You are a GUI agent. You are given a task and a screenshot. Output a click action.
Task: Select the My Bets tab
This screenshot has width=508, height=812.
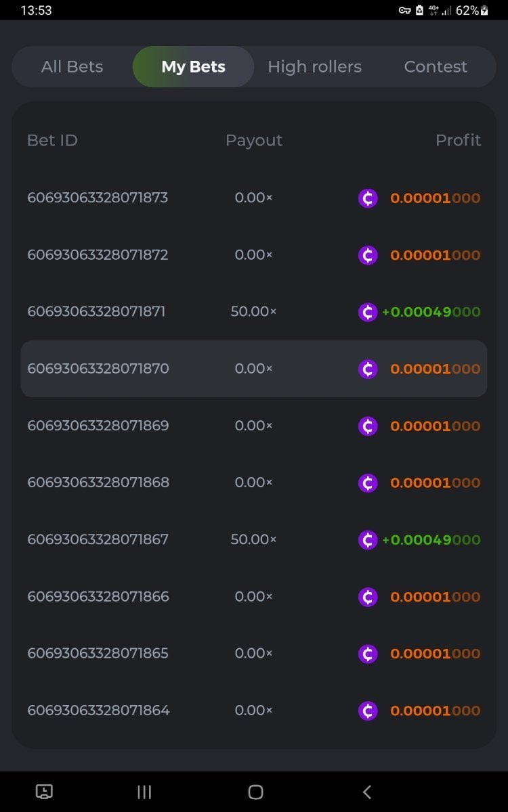tap(193, 67)
